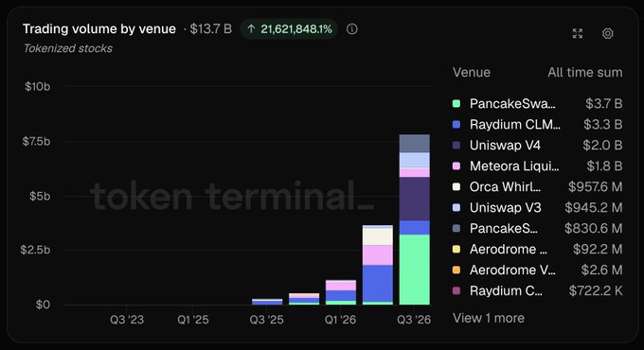Click the $1.8 B value

point(604,166)
